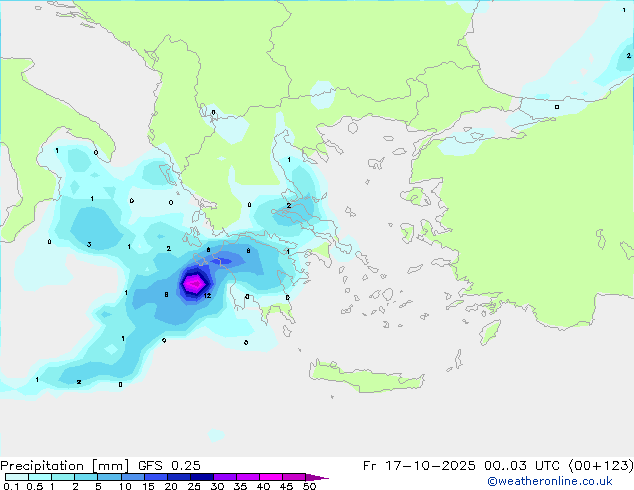Click the '15' legend scale label
This screenshot has height=490, width=634.
click(x=148, y=486)
